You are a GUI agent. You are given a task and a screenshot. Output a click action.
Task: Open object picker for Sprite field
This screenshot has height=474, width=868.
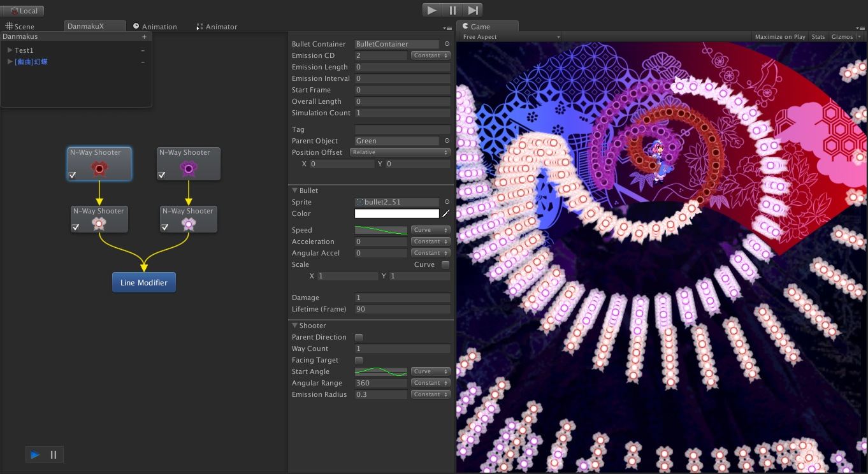(447, 202)
